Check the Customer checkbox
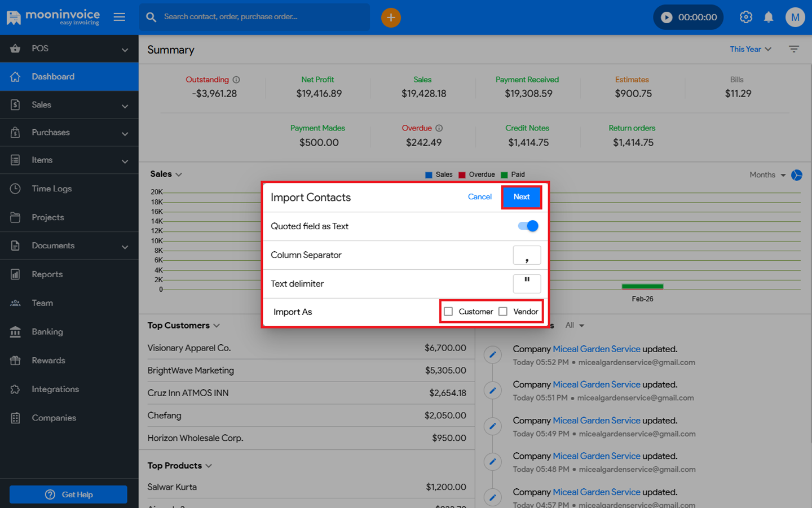 tap(448, 312)
